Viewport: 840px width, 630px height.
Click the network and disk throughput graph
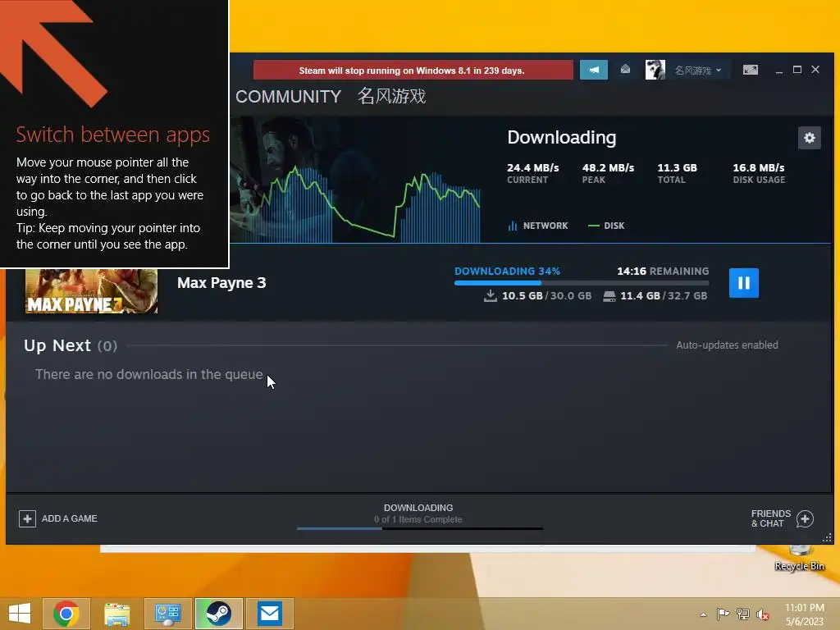click(x=356, y=203)
